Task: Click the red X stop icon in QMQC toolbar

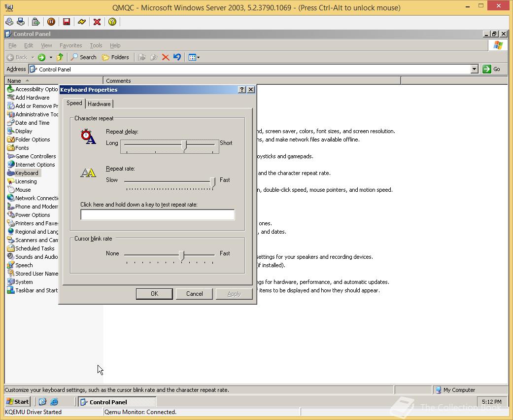Action: click(97, 22)
